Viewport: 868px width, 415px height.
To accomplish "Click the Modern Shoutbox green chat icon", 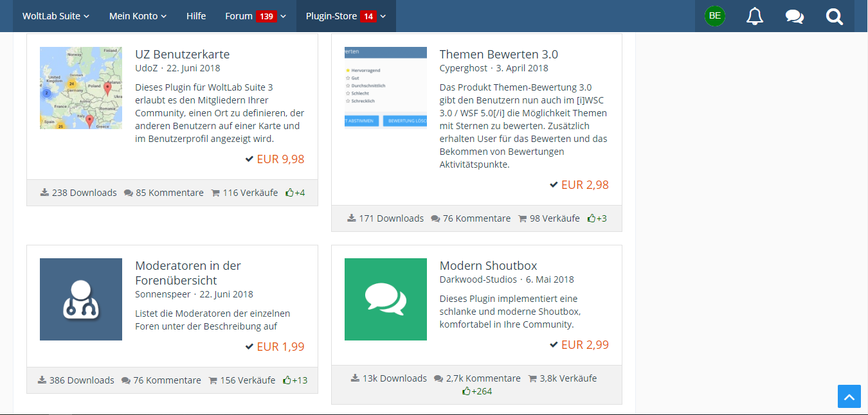I will 385,299.
